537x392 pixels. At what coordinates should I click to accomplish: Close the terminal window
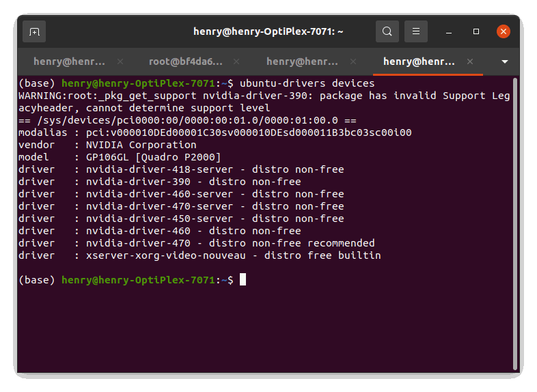(x=504, y=31)
